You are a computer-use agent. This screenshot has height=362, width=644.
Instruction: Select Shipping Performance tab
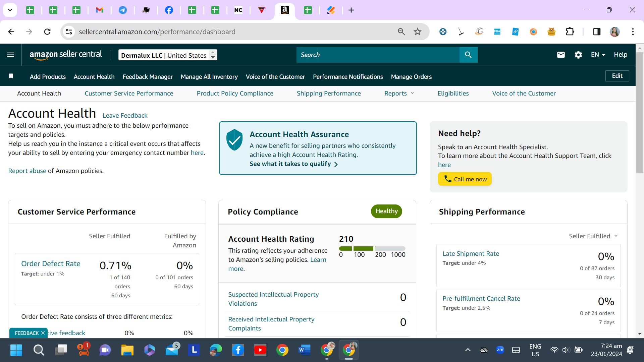click(x=329, y=94)
